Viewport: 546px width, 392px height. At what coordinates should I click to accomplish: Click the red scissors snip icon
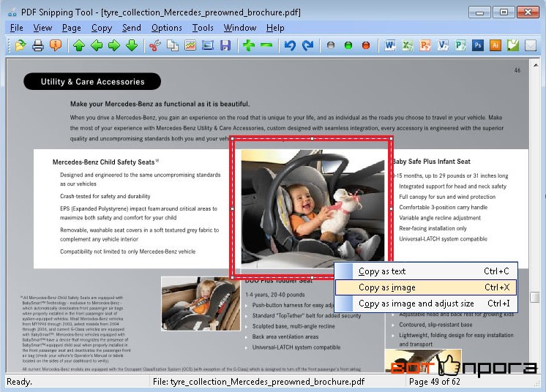tap(155, 45)
